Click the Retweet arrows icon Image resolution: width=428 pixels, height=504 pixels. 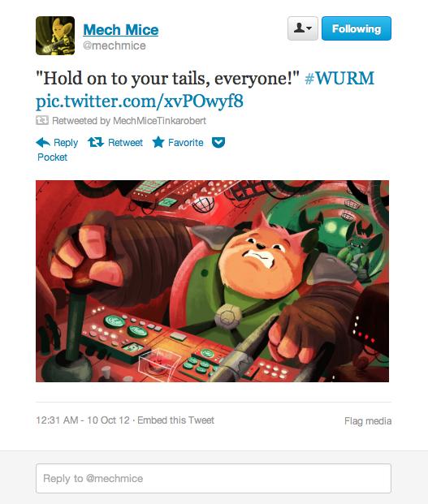click(x=96, y=142)
